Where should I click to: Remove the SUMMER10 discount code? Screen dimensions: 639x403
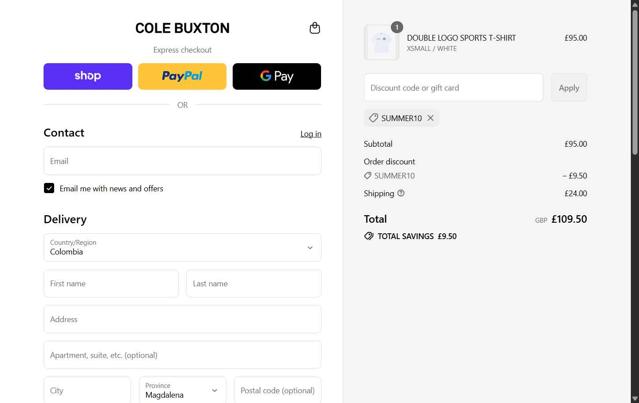[x=430, y=118]
